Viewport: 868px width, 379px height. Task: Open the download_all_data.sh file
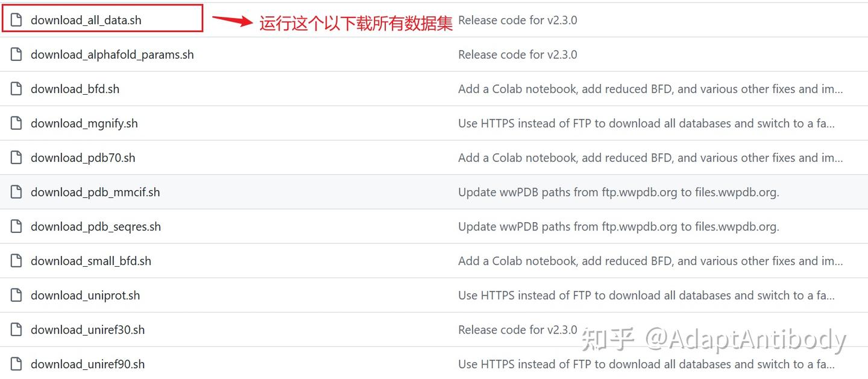86,20
